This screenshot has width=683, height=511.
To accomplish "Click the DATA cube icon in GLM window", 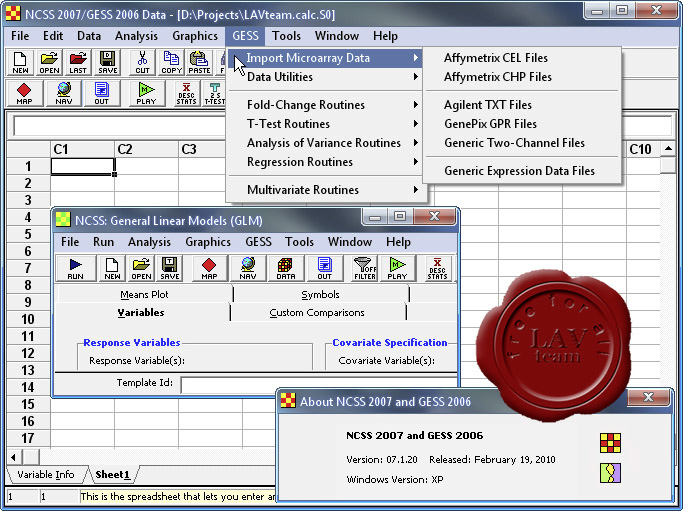I will pyautogui.click(x=285, y=268).
